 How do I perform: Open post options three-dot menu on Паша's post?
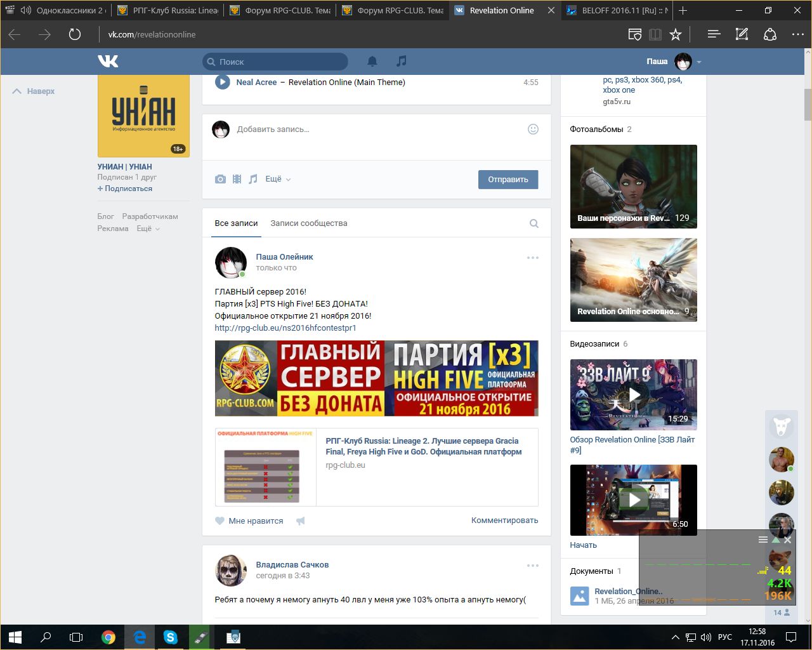click(532, 258)
